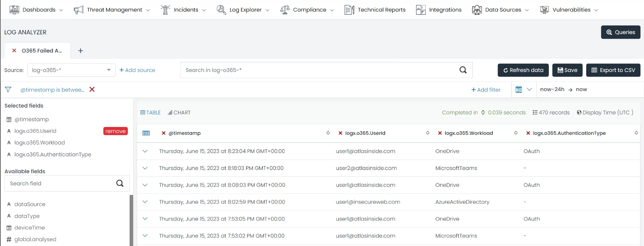644x246 pixels.
Task: Close the O365 Failed A... tab
Action: pos(14,51)
